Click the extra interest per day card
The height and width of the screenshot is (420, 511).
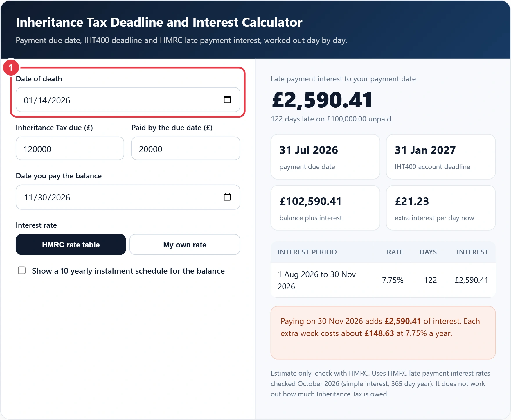click(x=441, y=208)
